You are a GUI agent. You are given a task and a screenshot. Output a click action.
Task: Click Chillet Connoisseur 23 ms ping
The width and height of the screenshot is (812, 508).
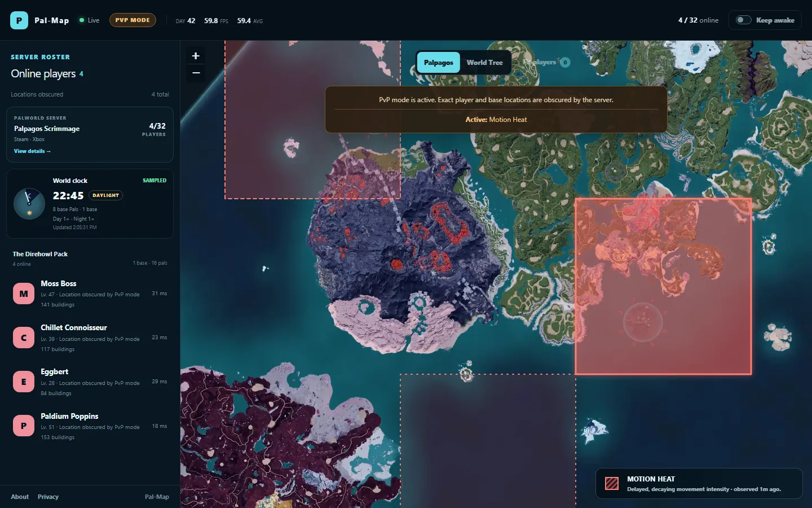click(160, 338)
